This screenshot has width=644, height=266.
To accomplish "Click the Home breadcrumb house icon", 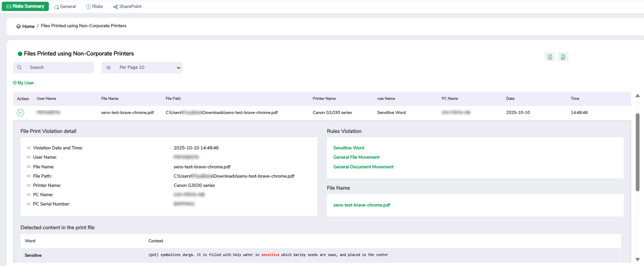I will (19, 26).
